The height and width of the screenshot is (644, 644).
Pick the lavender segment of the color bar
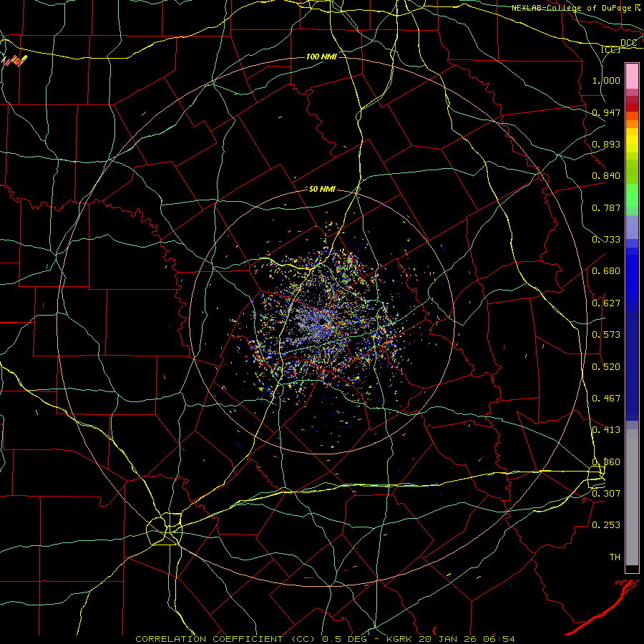pyautogui.click(x=632, y=227)
